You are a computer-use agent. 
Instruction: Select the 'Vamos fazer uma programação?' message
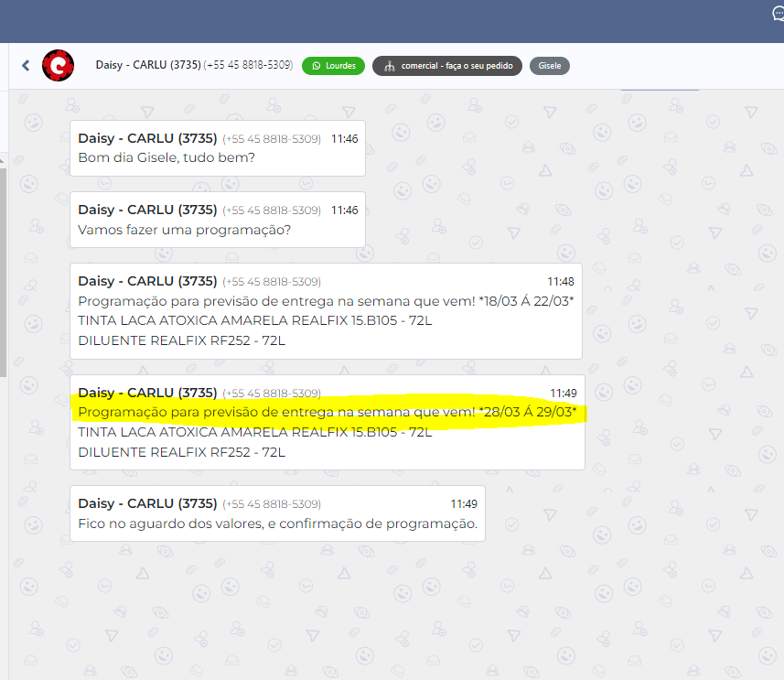(x=184, y=229)
